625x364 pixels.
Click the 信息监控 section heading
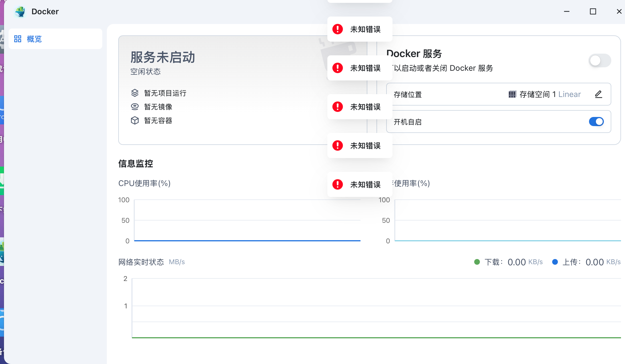(136, 163)
